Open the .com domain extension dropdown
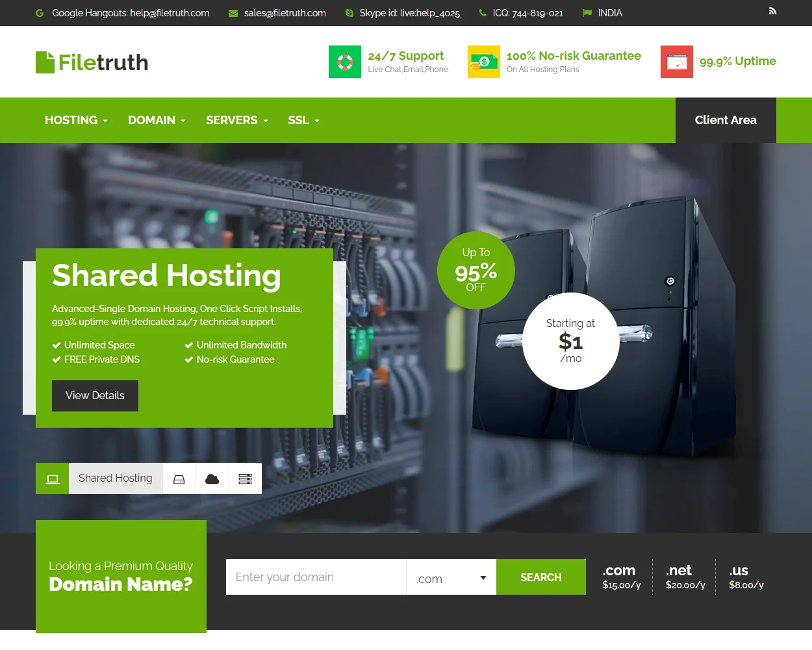This screenshot has width=812, height=650. (451, 577)
